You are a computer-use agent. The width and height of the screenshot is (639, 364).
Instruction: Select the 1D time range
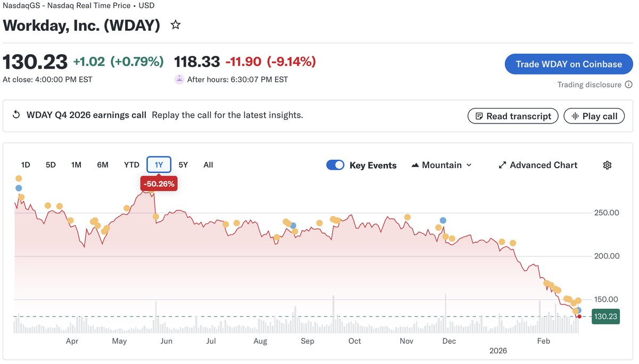click(26, 165)
